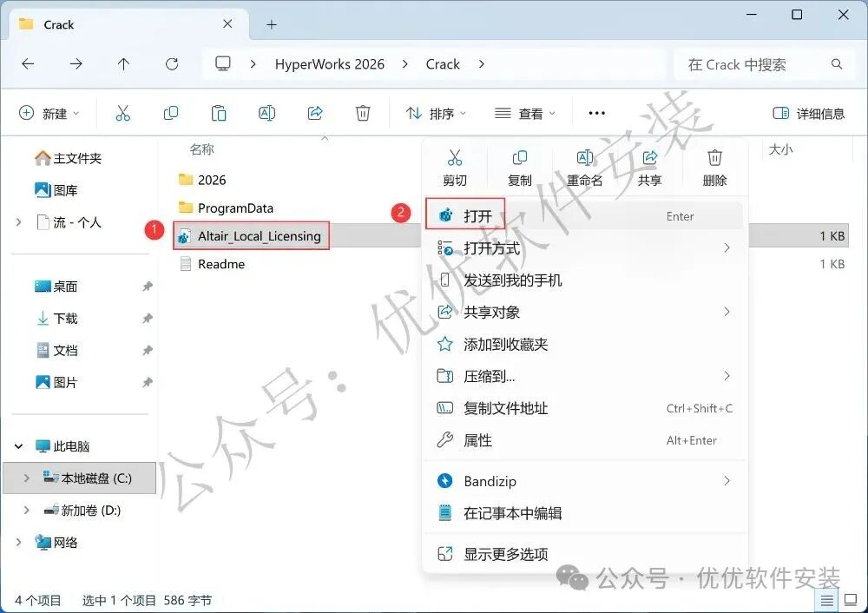
Task: Close the Crack tab
Action: [227, 23]
